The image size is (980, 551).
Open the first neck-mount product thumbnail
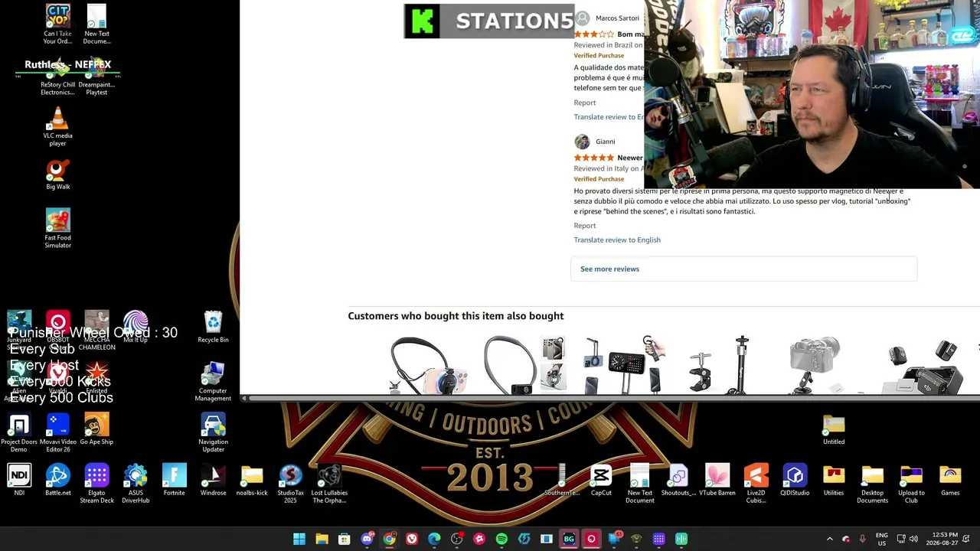coord(427,366)
